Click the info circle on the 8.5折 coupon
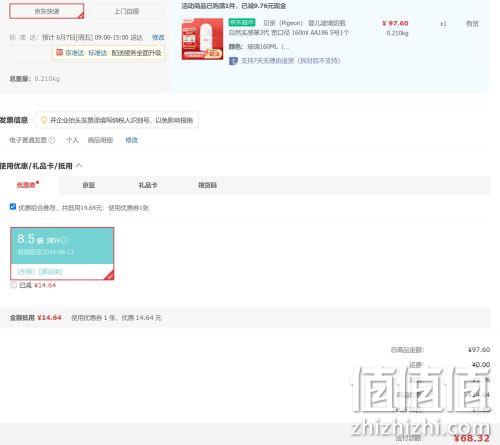This screenshot has width=500, height=445. pyautogui.click(x=65, y=240)
